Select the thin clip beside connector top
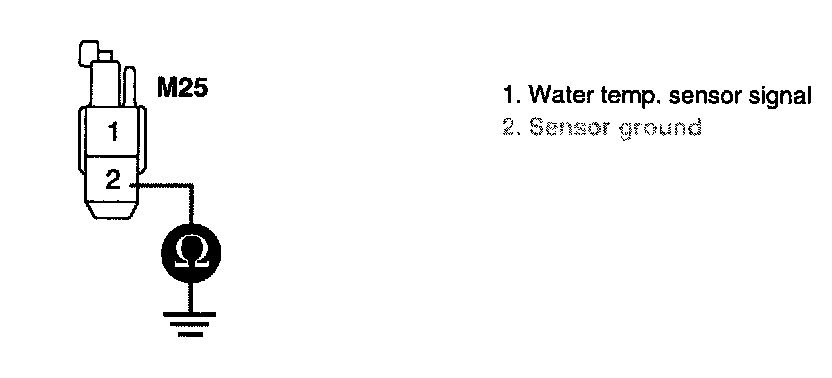 [x=129, y=85]
